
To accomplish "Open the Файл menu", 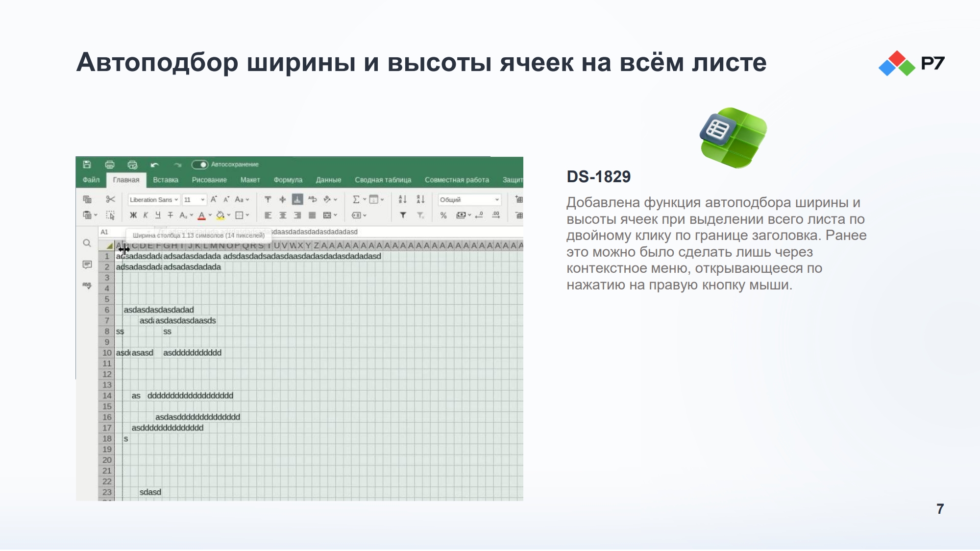I will point(91,180).
